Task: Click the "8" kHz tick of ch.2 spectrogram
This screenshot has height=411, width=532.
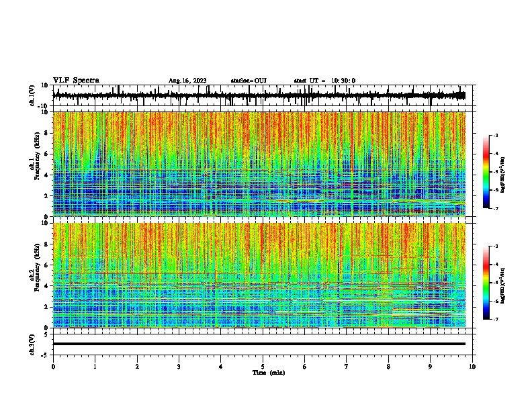Action: 46,244
